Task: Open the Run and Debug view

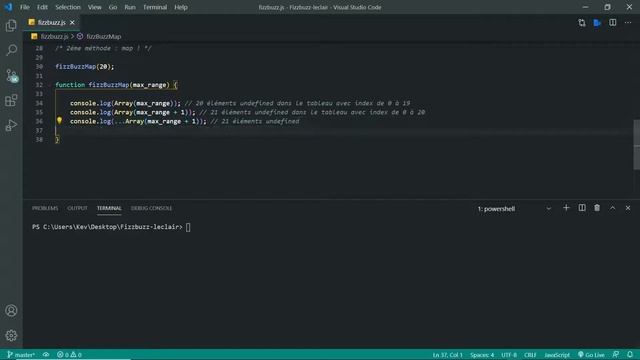Action: (x=11, y=125)
